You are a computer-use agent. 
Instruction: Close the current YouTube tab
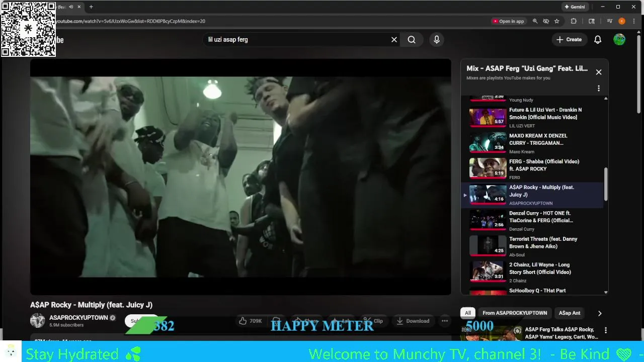79,7
